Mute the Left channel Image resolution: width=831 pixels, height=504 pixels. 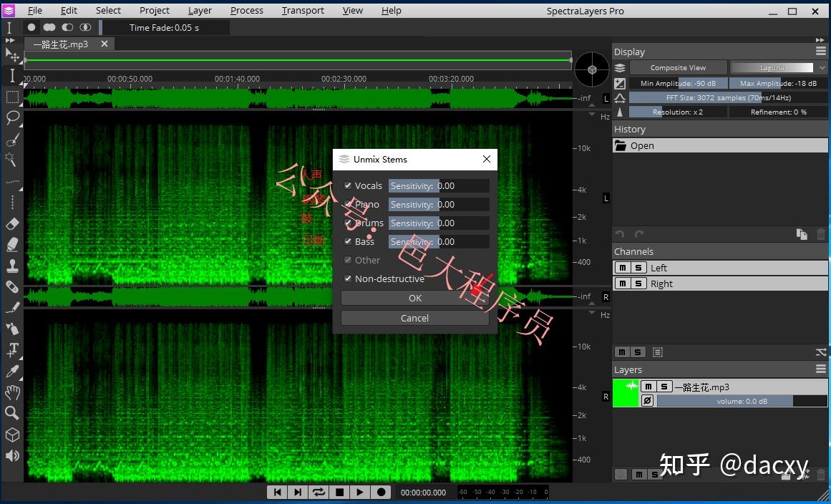point(622,268)
